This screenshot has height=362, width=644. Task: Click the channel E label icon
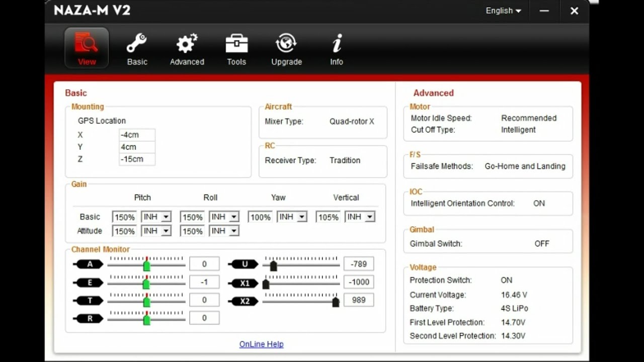(x=89, y=283)
